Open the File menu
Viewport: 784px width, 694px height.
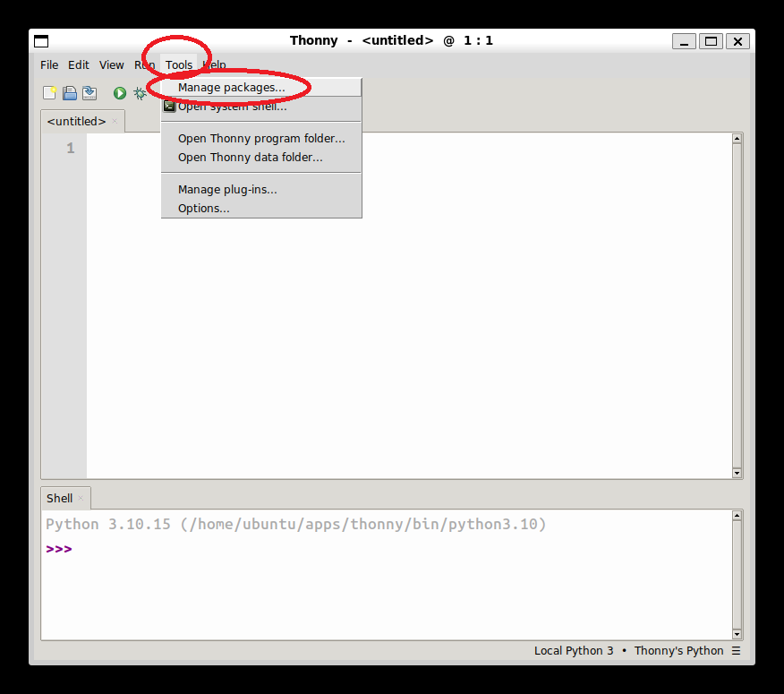tap(49, 65)
